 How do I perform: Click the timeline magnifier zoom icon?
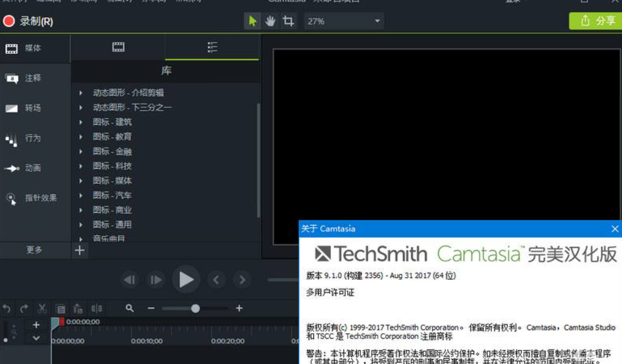(129, 308)
